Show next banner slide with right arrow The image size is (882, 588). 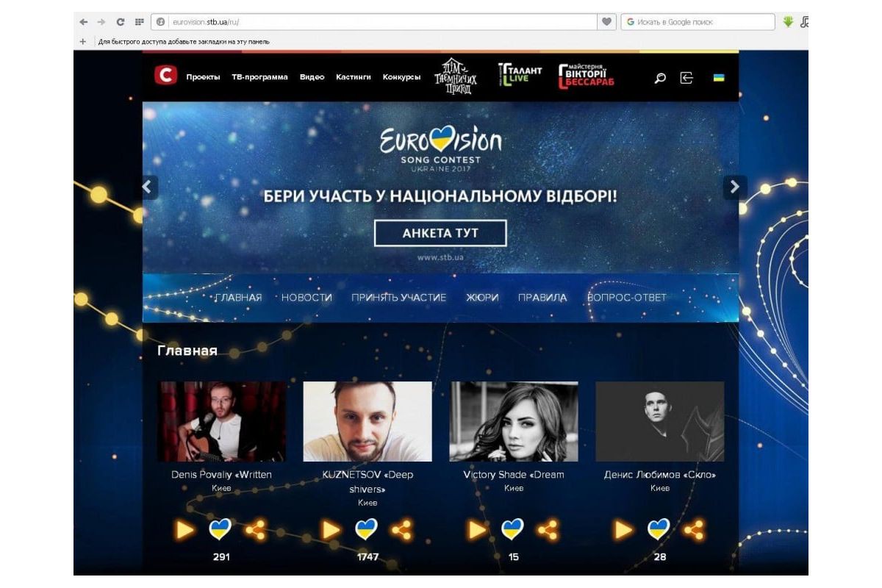(734, 187)
